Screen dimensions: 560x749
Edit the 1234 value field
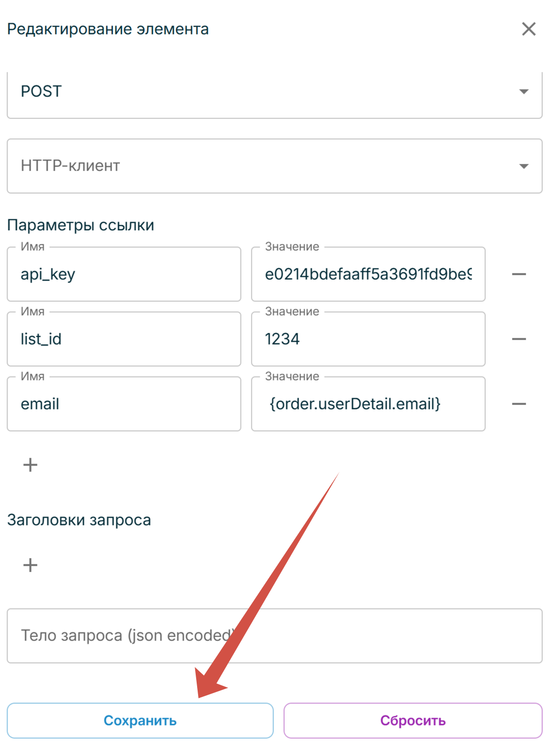pos(368,339)
